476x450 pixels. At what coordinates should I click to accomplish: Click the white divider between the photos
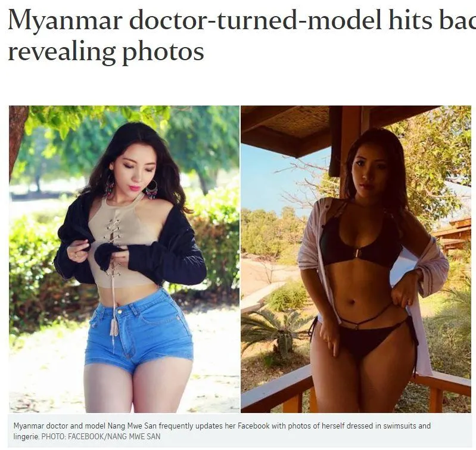click(240, 259)
